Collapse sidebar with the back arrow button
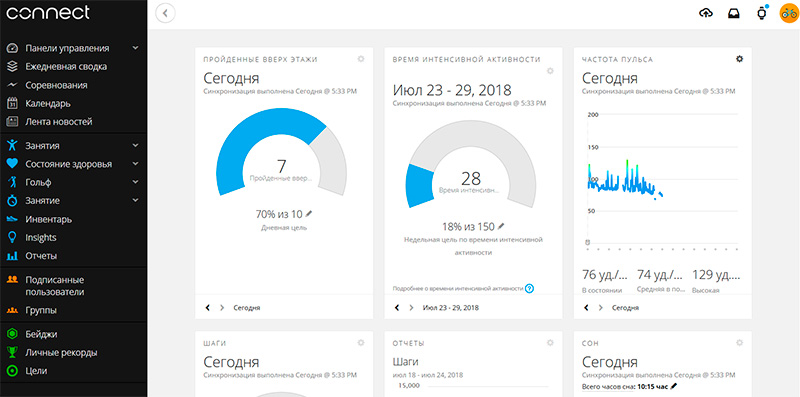 point(165,13)
